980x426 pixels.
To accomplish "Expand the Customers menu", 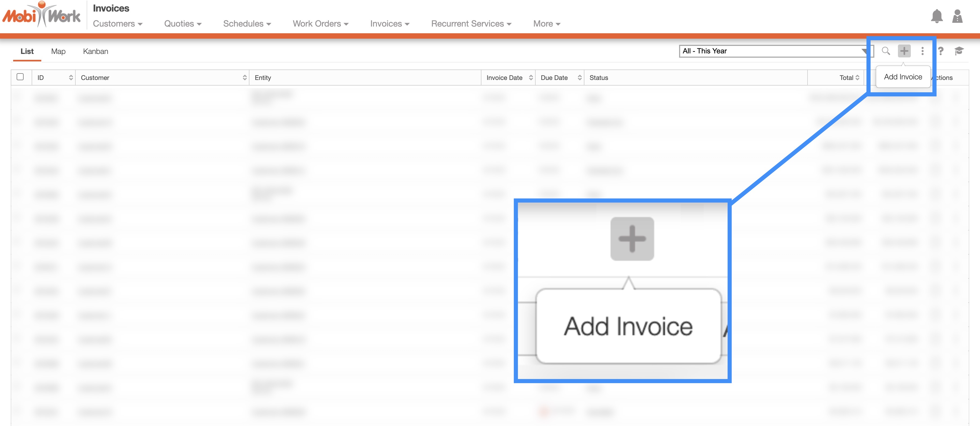I will 117,24.
